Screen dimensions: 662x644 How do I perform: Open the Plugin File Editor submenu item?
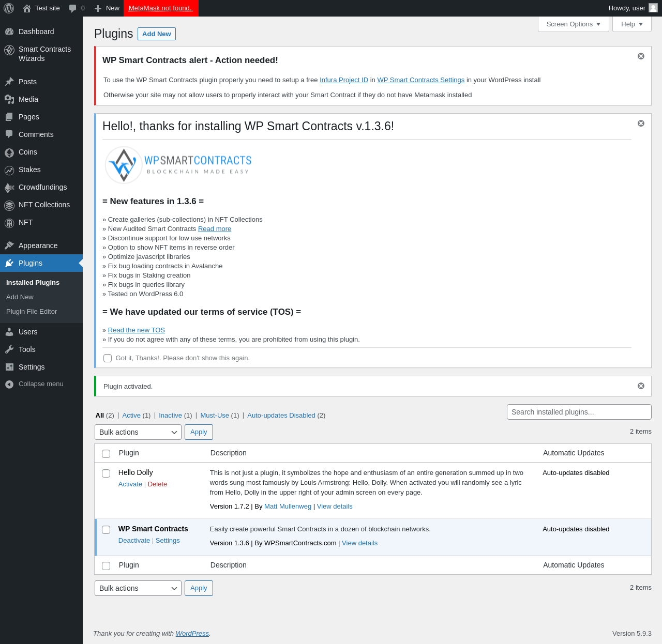tap(32, 312)
